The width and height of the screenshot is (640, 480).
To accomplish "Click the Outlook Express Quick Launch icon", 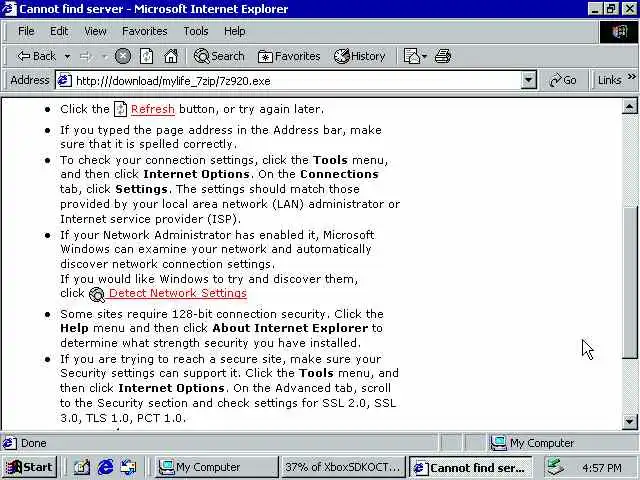I will pos(128,467).
